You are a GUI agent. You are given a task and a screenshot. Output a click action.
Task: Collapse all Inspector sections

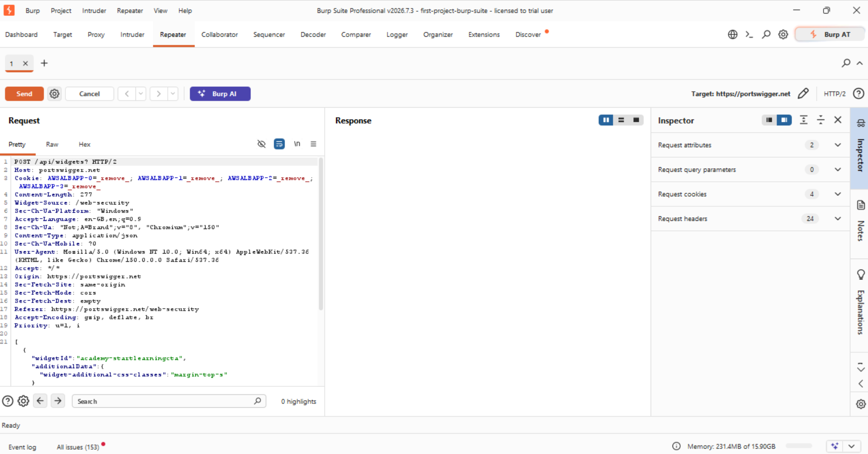821,120
